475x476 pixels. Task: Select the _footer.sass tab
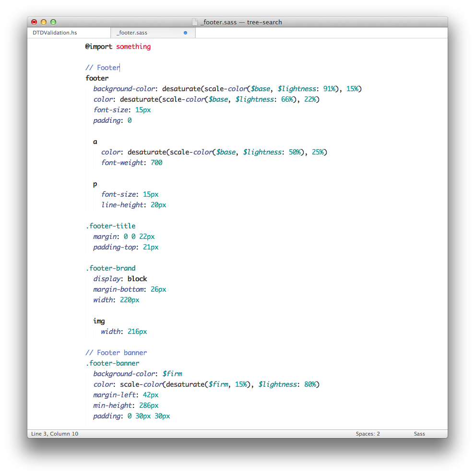tap(132, 33)
